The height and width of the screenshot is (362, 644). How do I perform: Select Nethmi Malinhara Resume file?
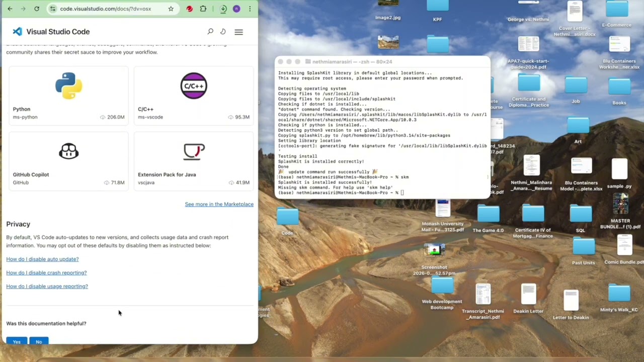pyautogui.click(x=531, y=173)
